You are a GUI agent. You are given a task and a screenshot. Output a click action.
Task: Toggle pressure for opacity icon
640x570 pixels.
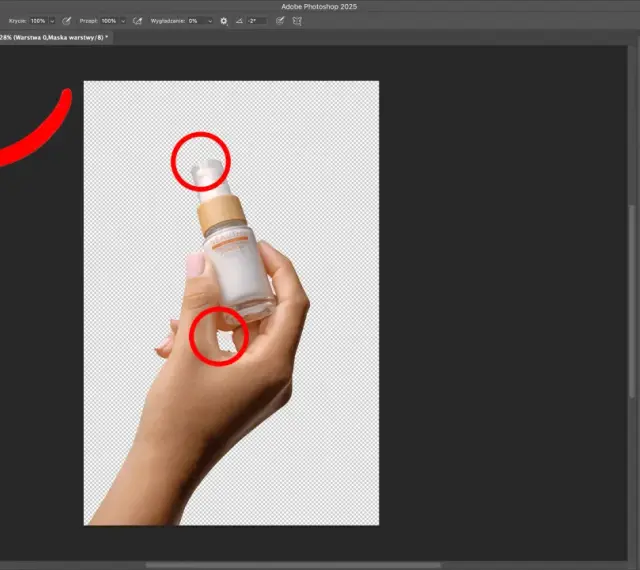click(66, 21)
